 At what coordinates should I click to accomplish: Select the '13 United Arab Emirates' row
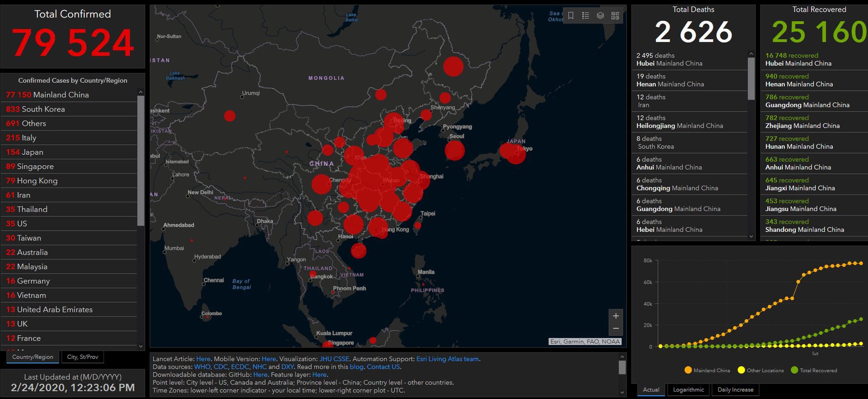pos(69,309)
